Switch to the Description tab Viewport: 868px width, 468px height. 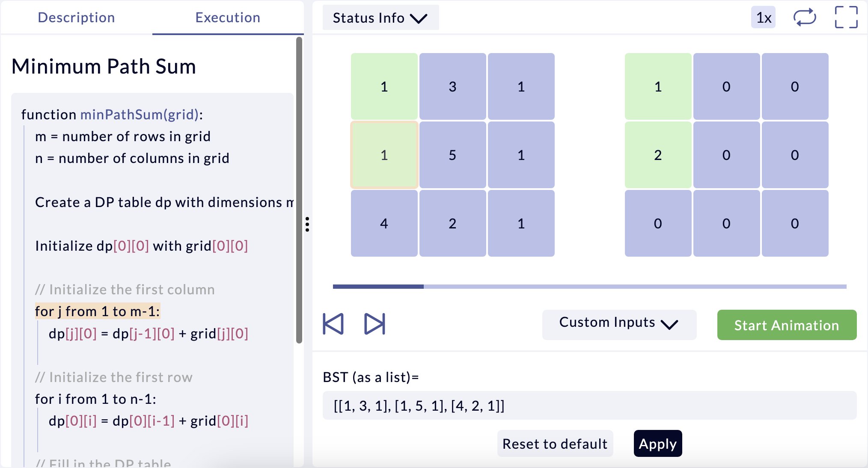click(x=76, y=18)
